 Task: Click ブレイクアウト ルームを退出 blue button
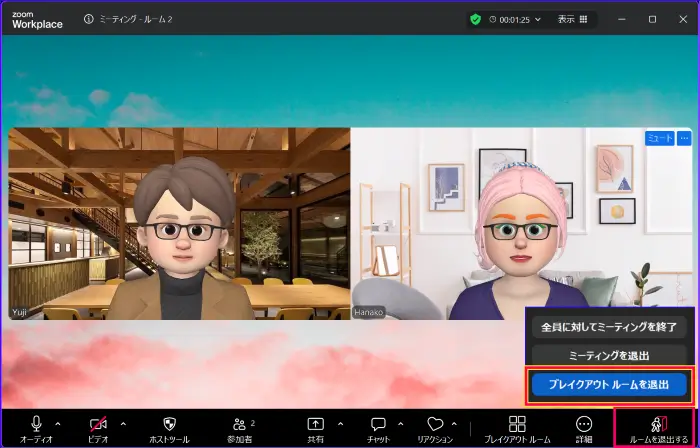[x=609, y=384]
